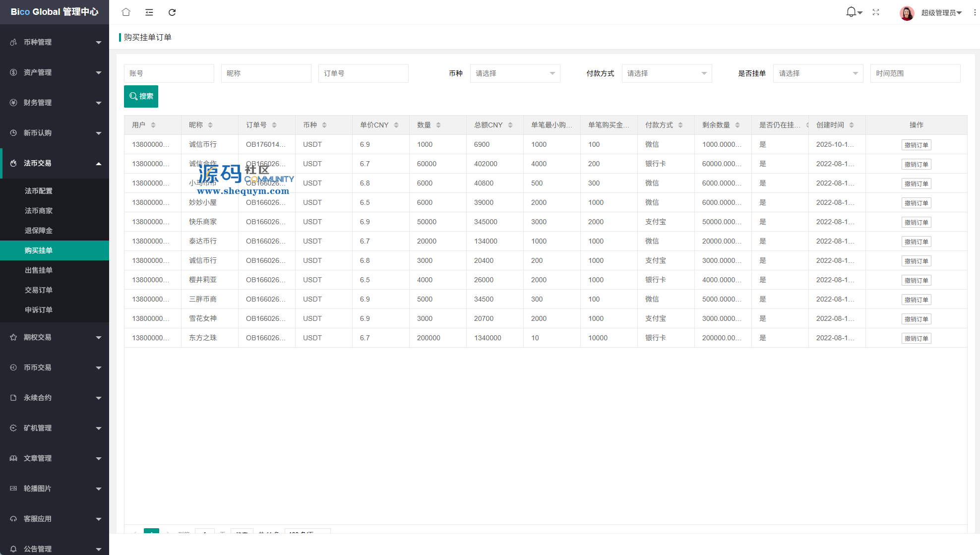The height and width of the screenshot is (555, 980).
Task: Click the super admin avatar
Action: pyautogui.click(x=907, y=13)
